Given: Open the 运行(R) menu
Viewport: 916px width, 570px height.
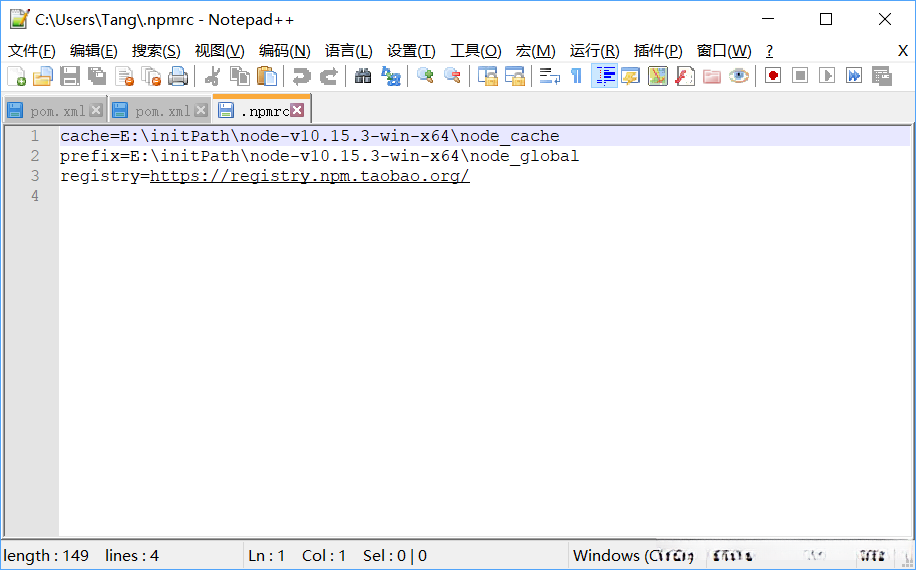Looking at the screenshot, I should 594,51.
